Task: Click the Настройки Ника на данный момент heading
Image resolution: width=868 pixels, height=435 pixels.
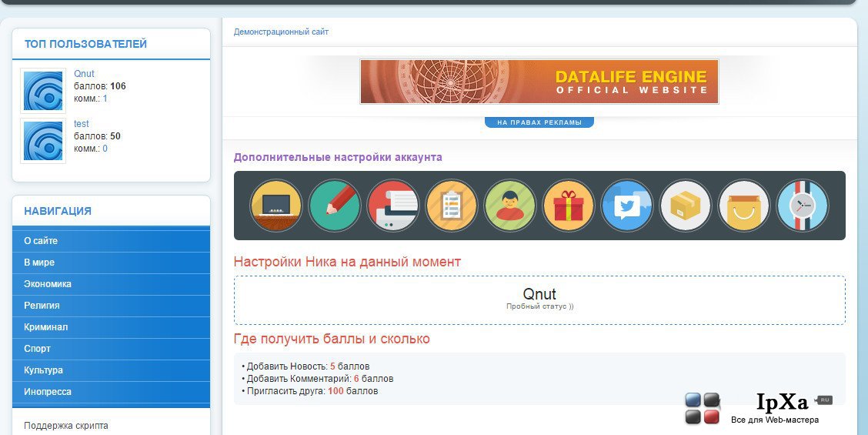Action: coord(347,262)
